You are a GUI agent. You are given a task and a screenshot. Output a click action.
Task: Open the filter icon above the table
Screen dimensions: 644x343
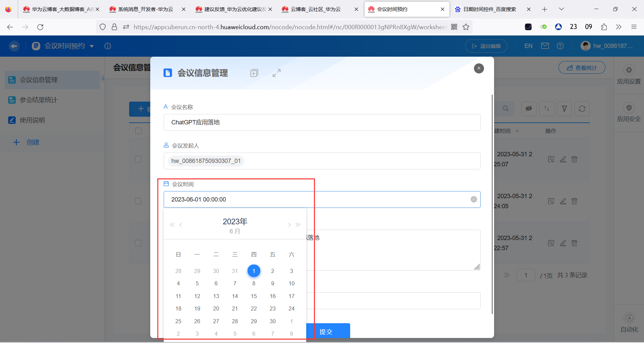[564, 109]
